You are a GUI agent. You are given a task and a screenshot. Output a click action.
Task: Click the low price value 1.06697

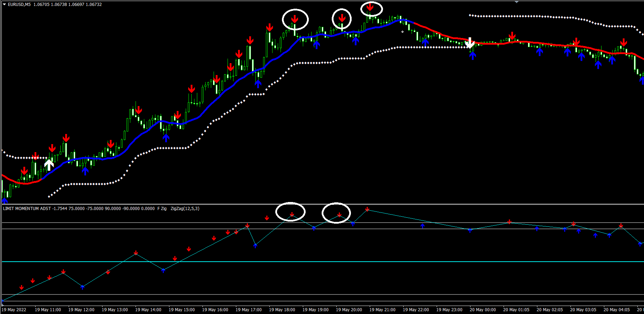(76, 5)
